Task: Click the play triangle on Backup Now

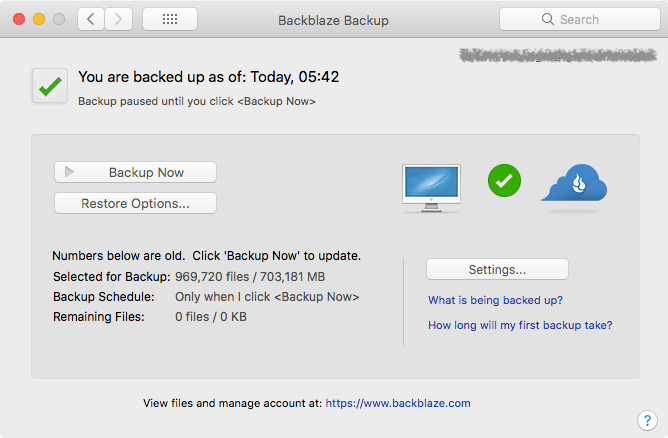Action: [x=69, y=172]
